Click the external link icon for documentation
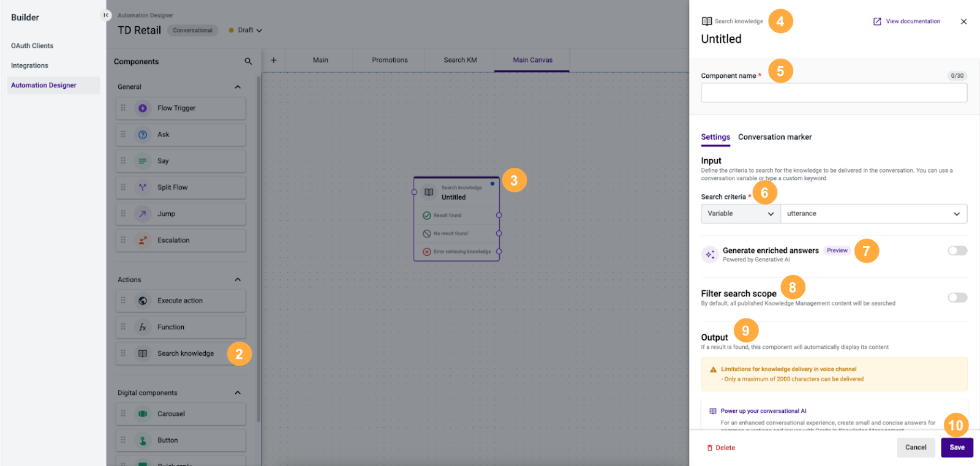This screenshot has width=980, height=466. point(877,21)
